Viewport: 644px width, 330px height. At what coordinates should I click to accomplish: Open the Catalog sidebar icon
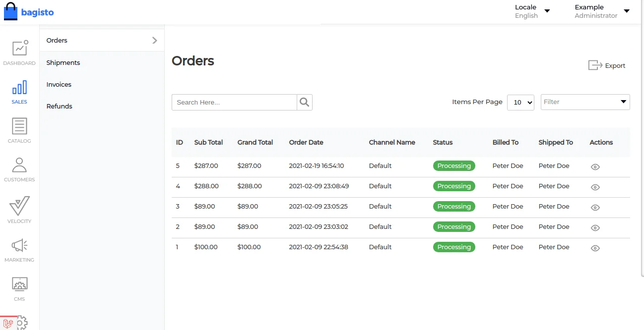click(x=19, y=127)
